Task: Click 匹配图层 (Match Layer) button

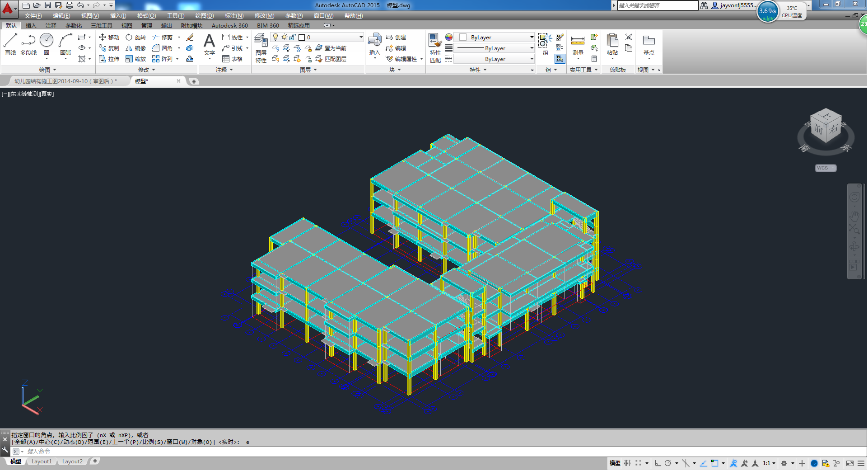Action: (x=331, y=59)
